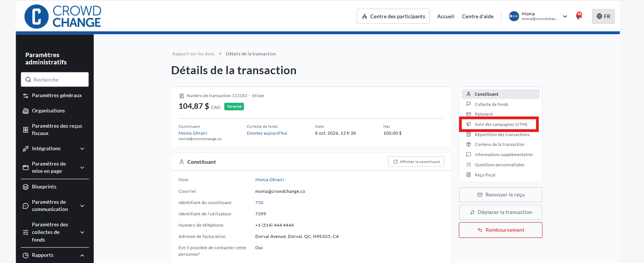
Task: Click Afficher le constituant button
Action: [x=416, y=162]
